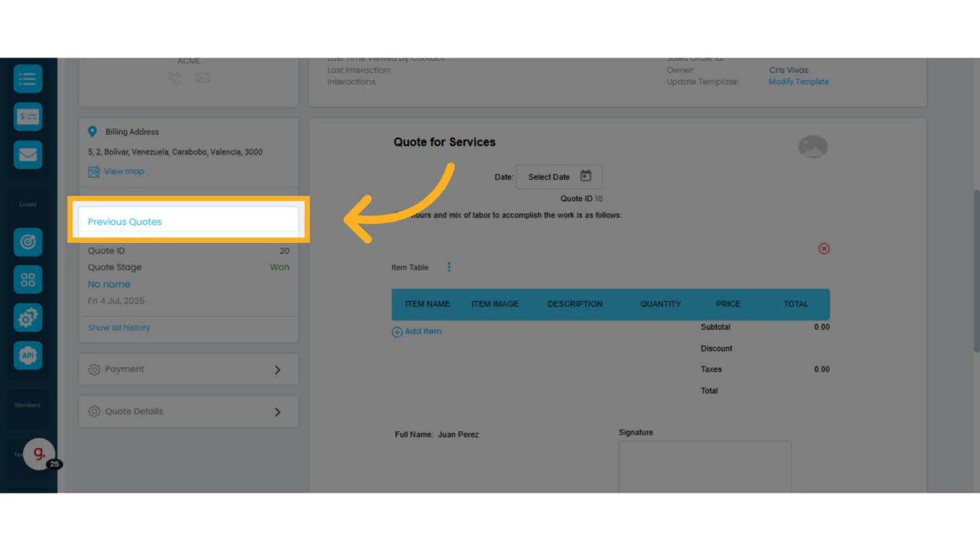Open the API sidebar icon
This screenshot has height=551, width=980.
[27, 355]
